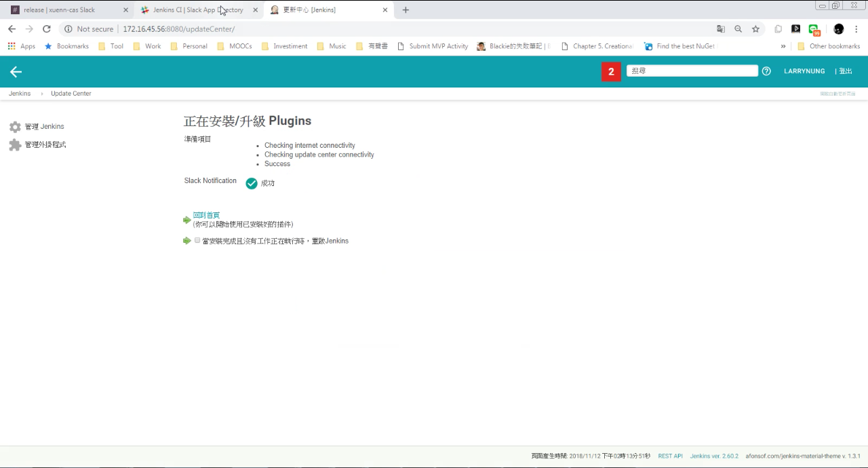Click Jenkins ver. 2.60.2 footer link

coord(714,456)
